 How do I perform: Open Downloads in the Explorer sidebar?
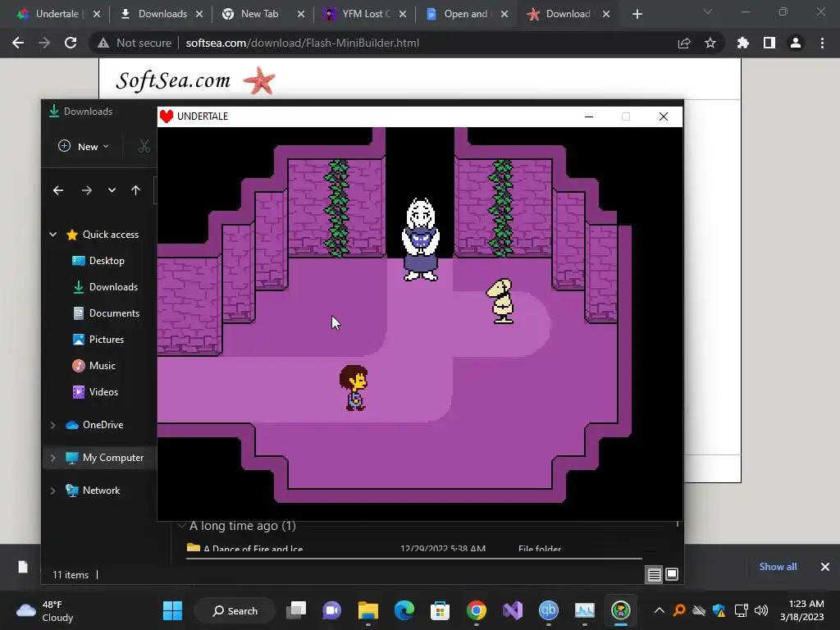click(113, 287)
